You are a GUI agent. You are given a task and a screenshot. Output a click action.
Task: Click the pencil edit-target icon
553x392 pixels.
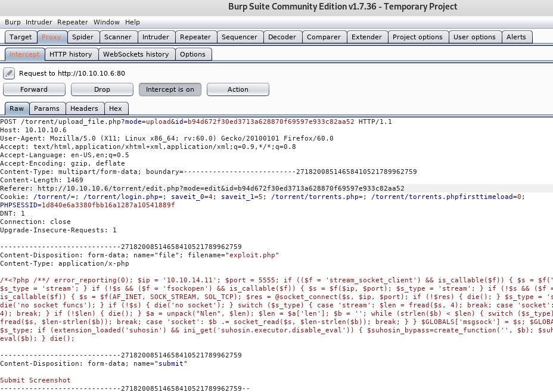[x=9, y=73]
